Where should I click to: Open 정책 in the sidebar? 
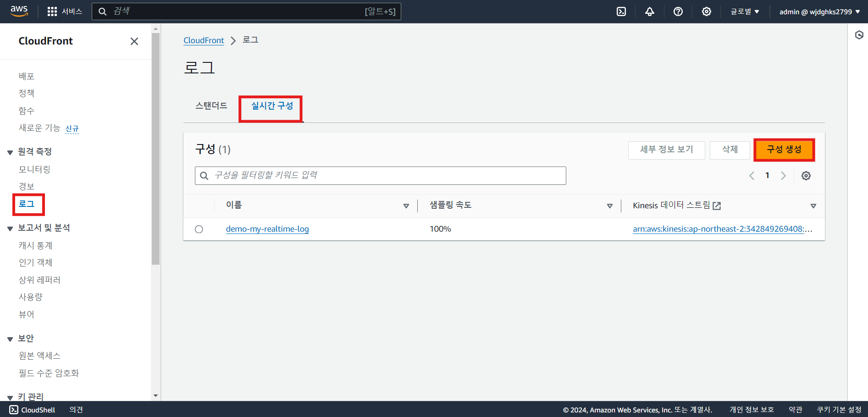[x=27, y=93]
